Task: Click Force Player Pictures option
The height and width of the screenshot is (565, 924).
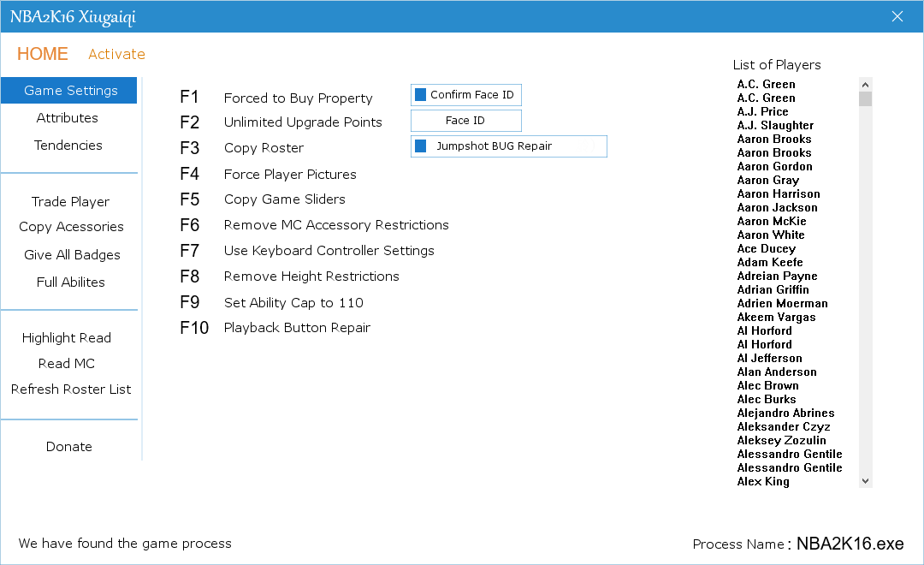Action: pyautogui.click(x=290, y=174)
